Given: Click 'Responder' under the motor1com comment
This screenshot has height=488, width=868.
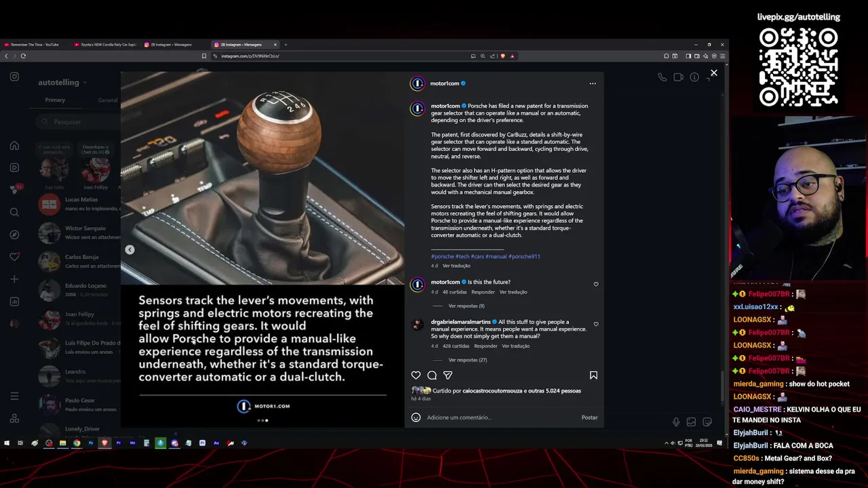Looking at the screenshot, I should [483, 292].
